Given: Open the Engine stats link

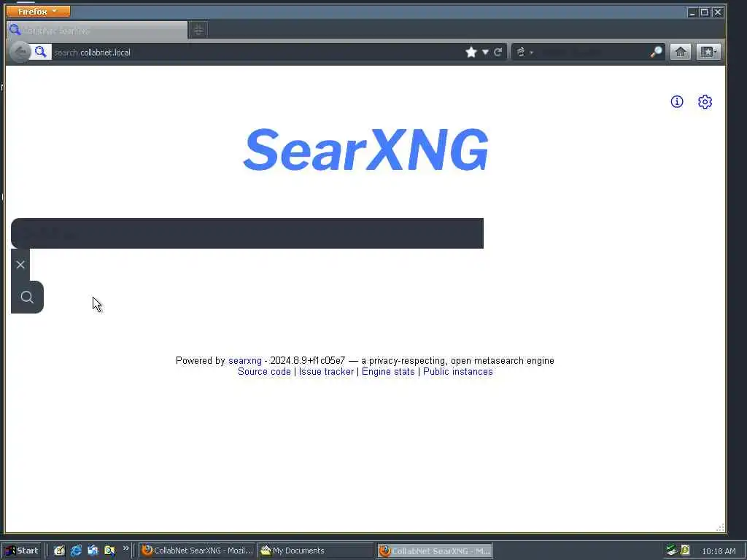Looking at the screenshot, I should click(x=388, y=371).
